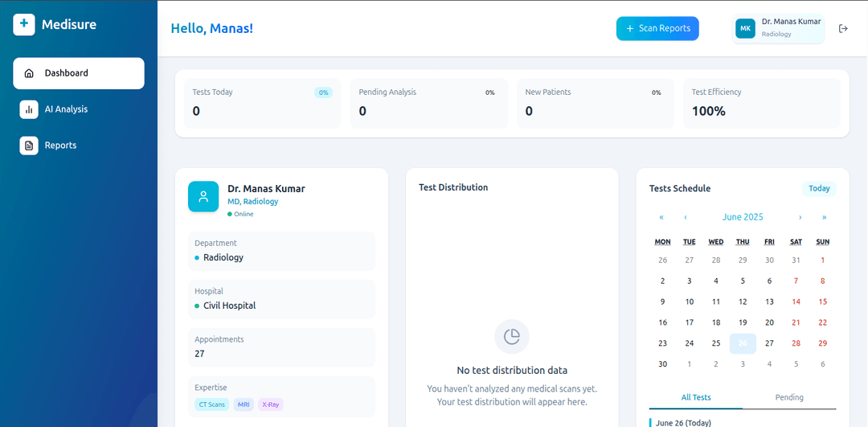
Task: Jump calendar to next year
Action: click(824, 217)
